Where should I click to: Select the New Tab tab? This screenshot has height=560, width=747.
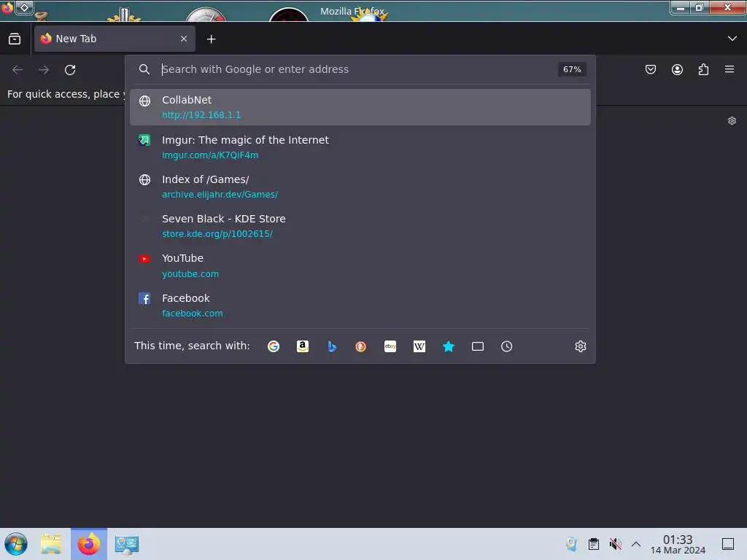click(x=115, y=39)
